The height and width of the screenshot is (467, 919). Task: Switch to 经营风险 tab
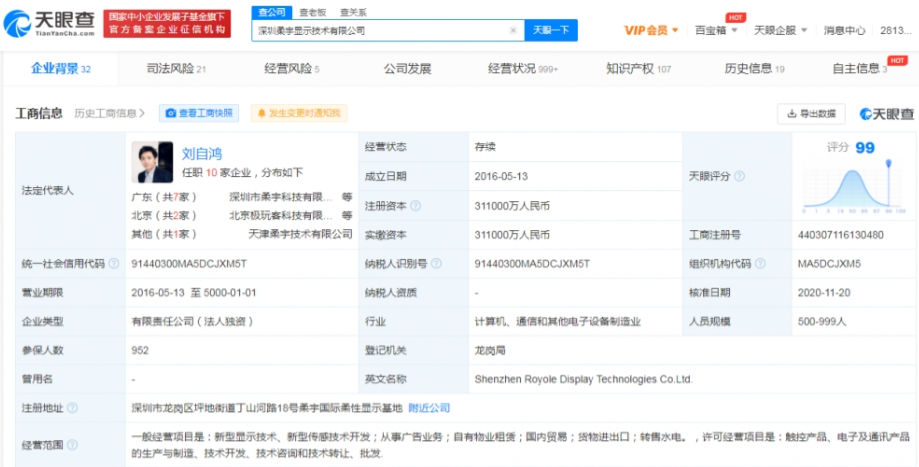(x=292, y=69)
